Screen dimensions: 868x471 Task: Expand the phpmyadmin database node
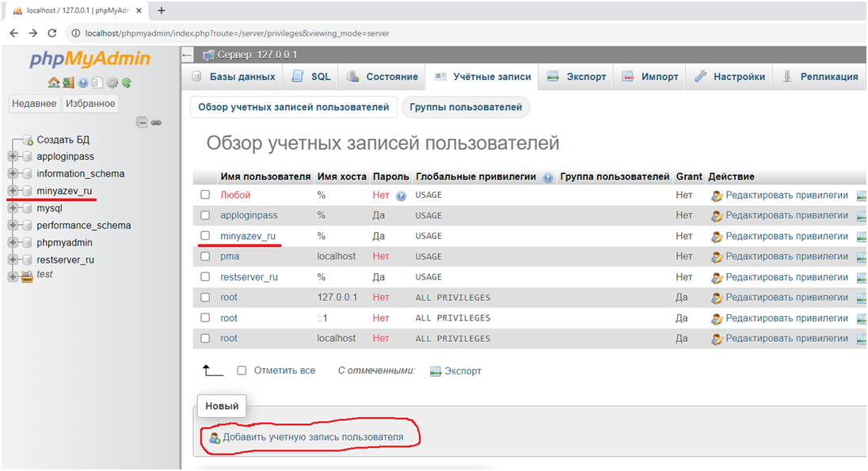tap(13, 242)
